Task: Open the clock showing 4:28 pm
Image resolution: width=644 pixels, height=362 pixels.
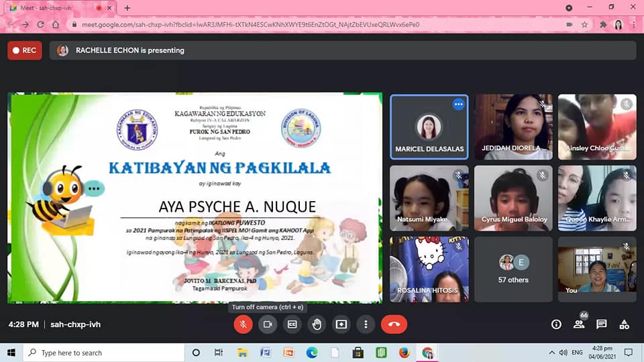Action: coord(602,353)
